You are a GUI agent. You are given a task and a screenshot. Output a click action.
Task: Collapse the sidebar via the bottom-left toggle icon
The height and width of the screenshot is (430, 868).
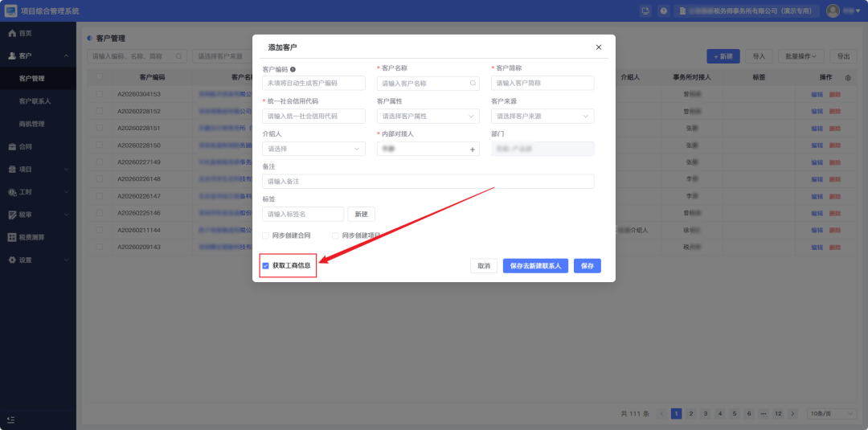11,419
